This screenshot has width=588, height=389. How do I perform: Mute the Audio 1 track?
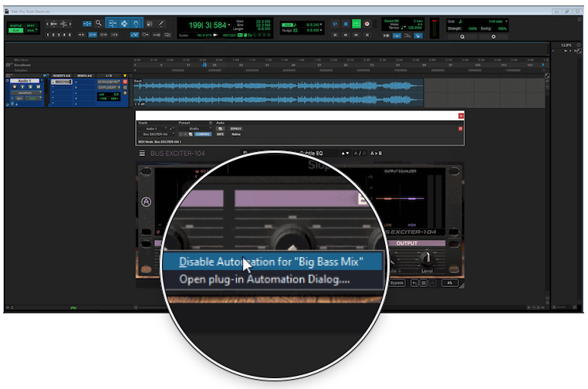point(38,87)
